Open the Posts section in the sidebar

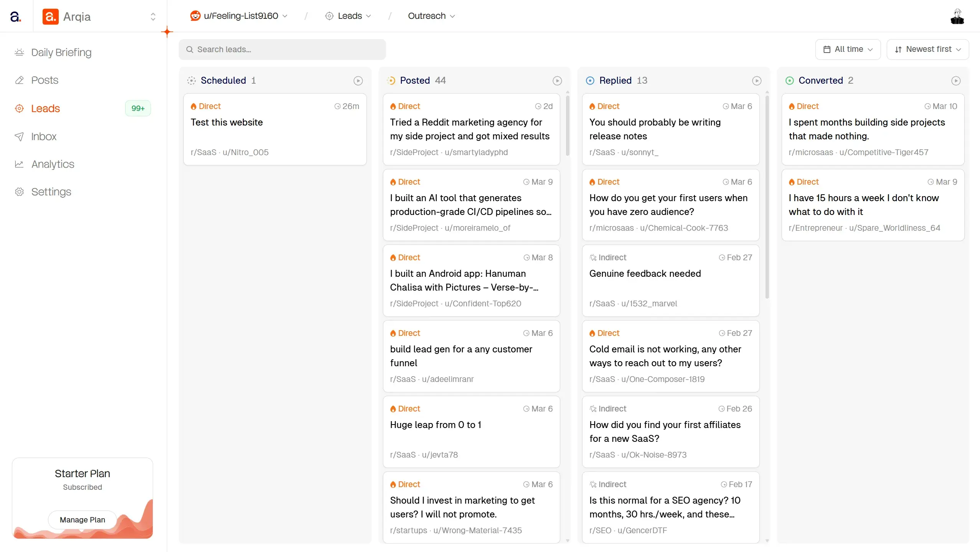[x=45, y=80]
